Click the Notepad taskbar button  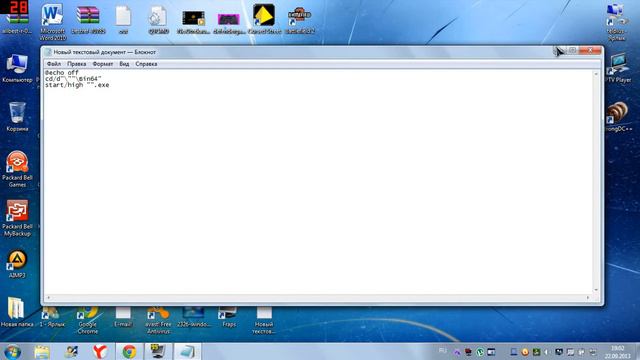point(188,351)
